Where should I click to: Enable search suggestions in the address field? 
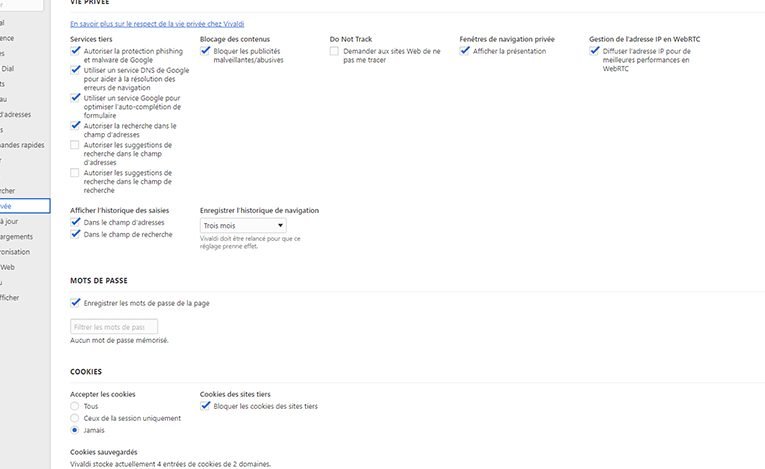click(76, 145)
